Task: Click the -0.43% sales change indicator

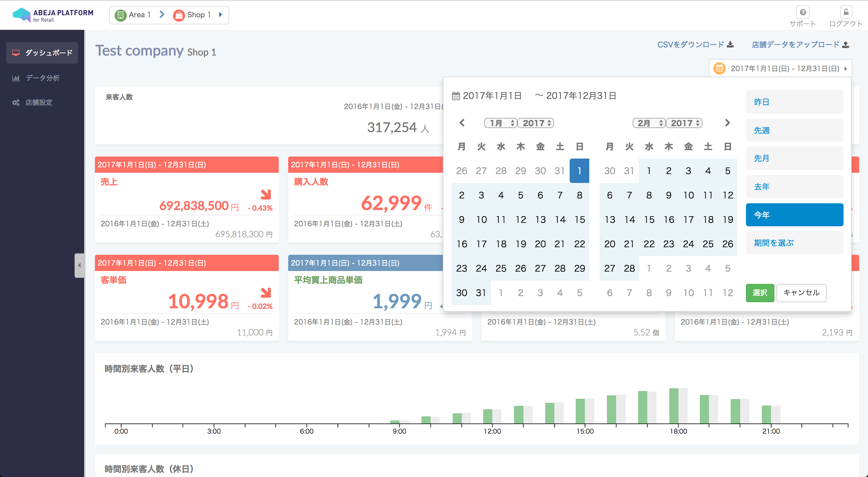Action: pyautogui.click(x=260, y=208)
